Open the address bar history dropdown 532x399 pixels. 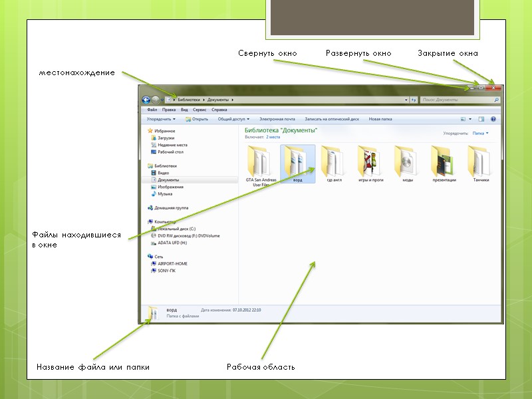(x=406, y=100)
